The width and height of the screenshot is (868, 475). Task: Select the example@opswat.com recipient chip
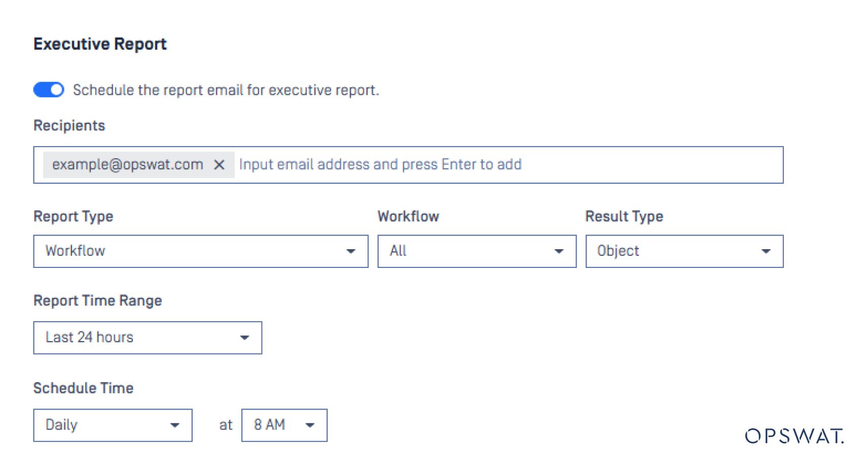pyautogui.click(x=128, y=165)
